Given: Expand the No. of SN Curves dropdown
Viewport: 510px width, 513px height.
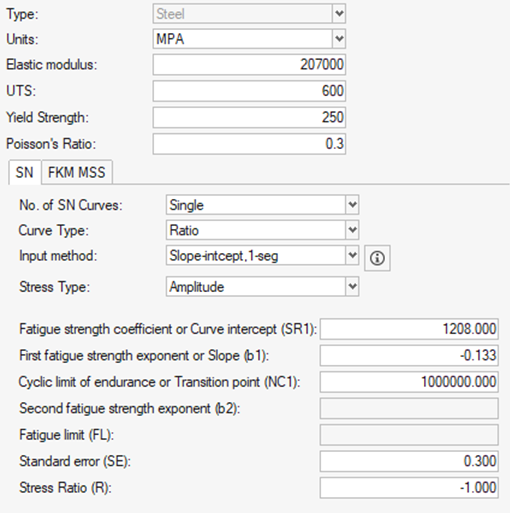Looking at the screenshot, I should point(262,205).
